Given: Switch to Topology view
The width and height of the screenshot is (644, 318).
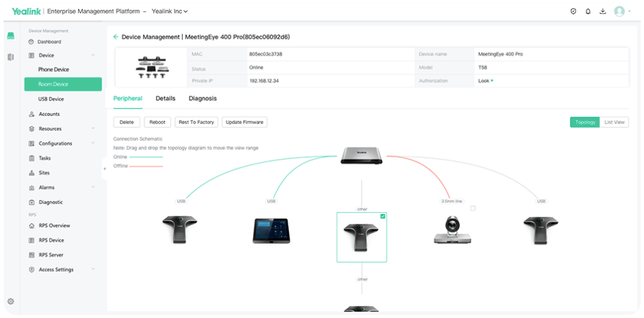Looking at the screenshot, I should pos(585,122).
